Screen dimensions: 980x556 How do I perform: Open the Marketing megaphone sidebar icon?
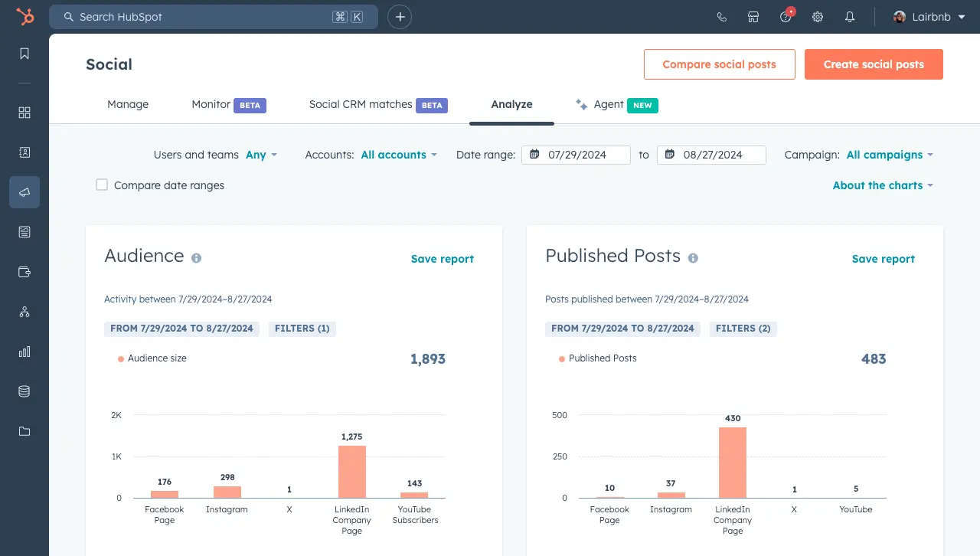click(x=24, y=192)
